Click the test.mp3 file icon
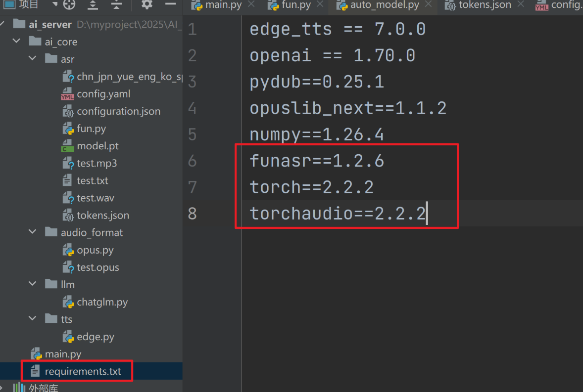The image size is (583, 392). click(68, 163)
